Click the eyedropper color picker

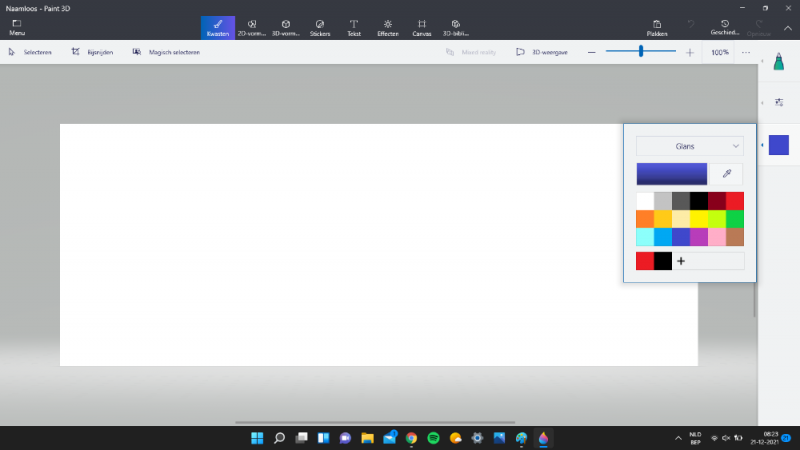[726, 174]
